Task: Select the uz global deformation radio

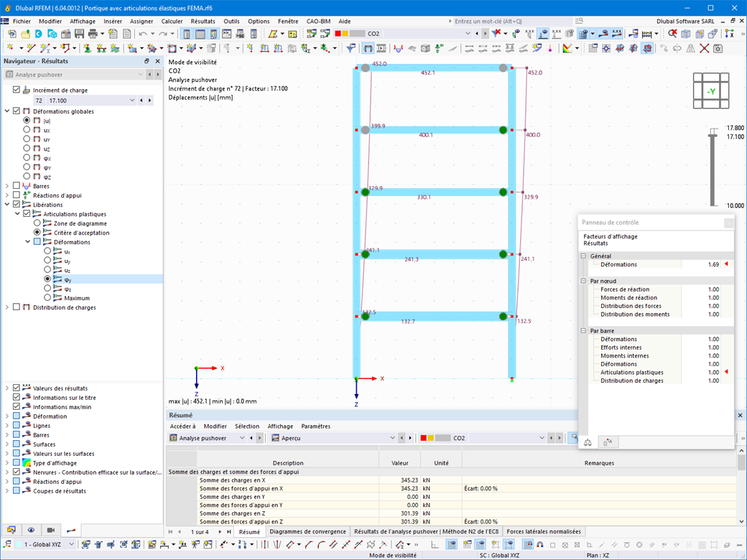Action: click(27, 148)
